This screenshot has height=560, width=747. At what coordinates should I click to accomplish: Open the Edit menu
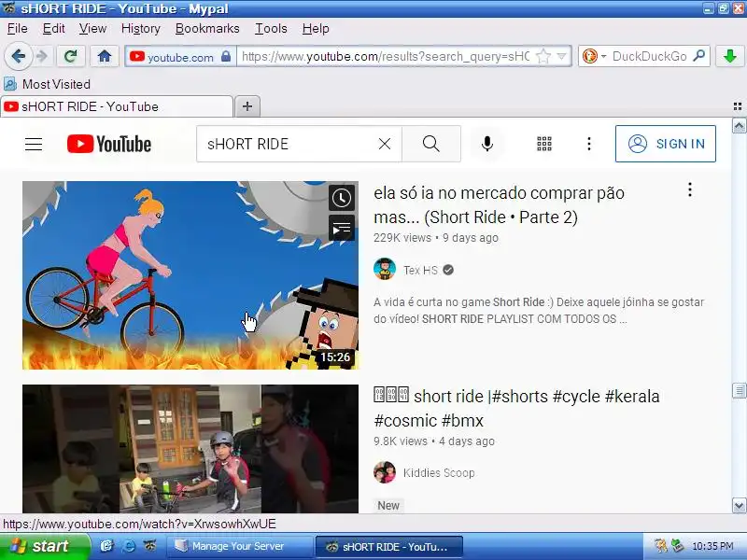click(53, 29)
